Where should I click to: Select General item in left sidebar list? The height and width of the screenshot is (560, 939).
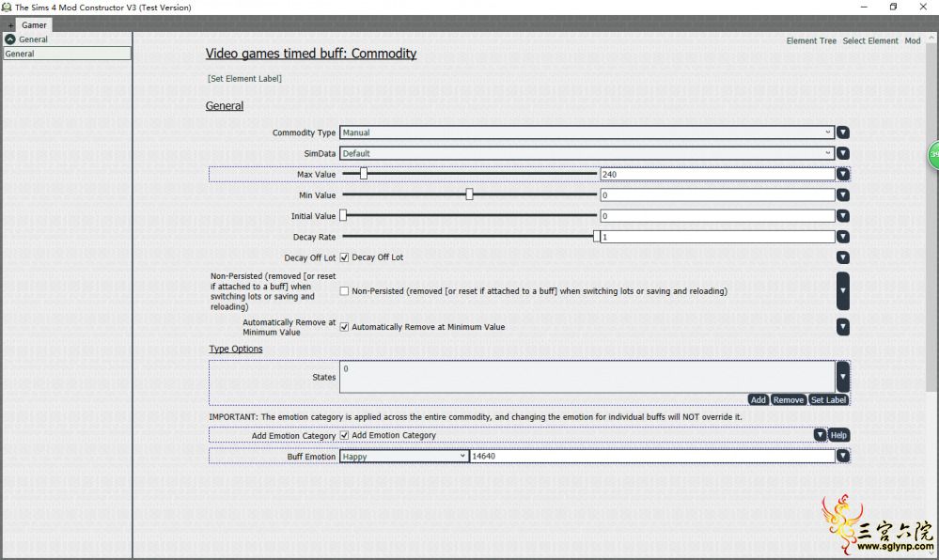(67, 54)
